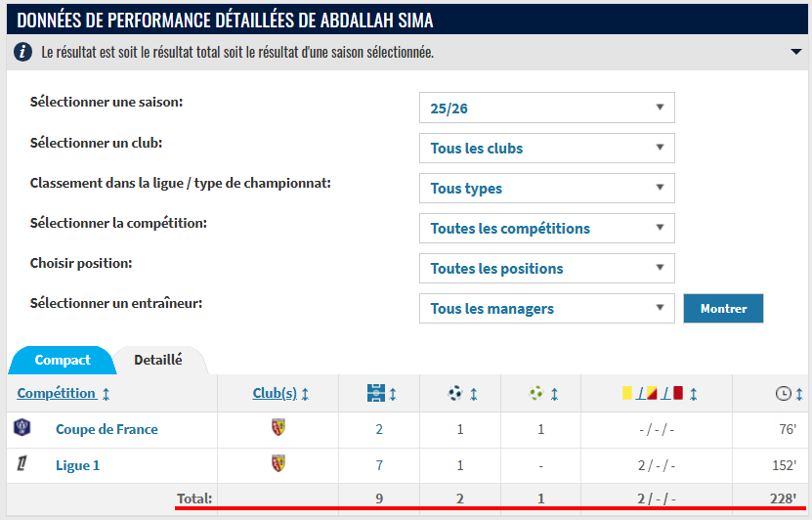Open the 'Tous les managers' dropdown

pos(546,308)
